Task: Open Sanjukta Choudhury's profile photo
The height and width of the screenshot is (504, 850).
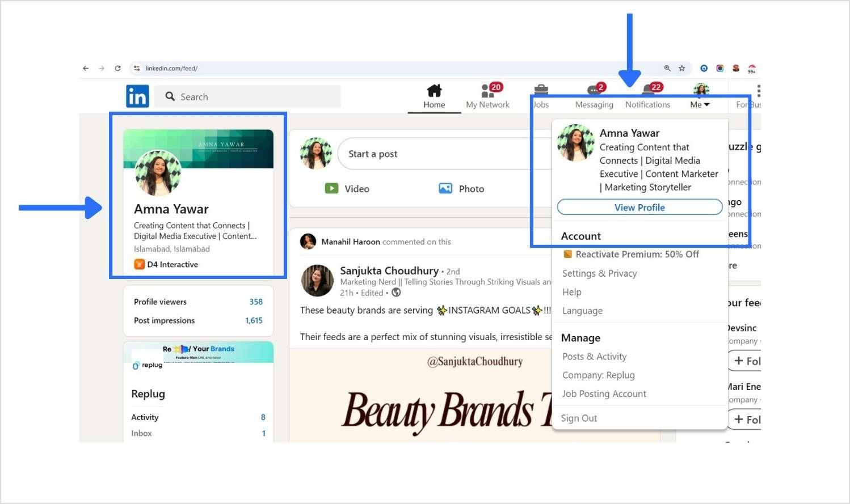Action: tap(317, 281)
